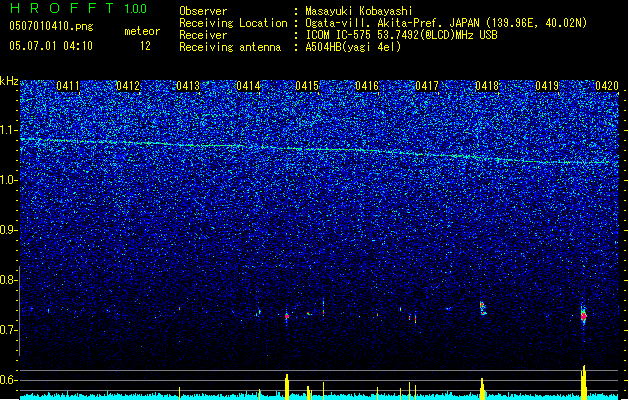Screen dimensions: 629x400
Task: Click the 0419 time marker
Action: 547,86
